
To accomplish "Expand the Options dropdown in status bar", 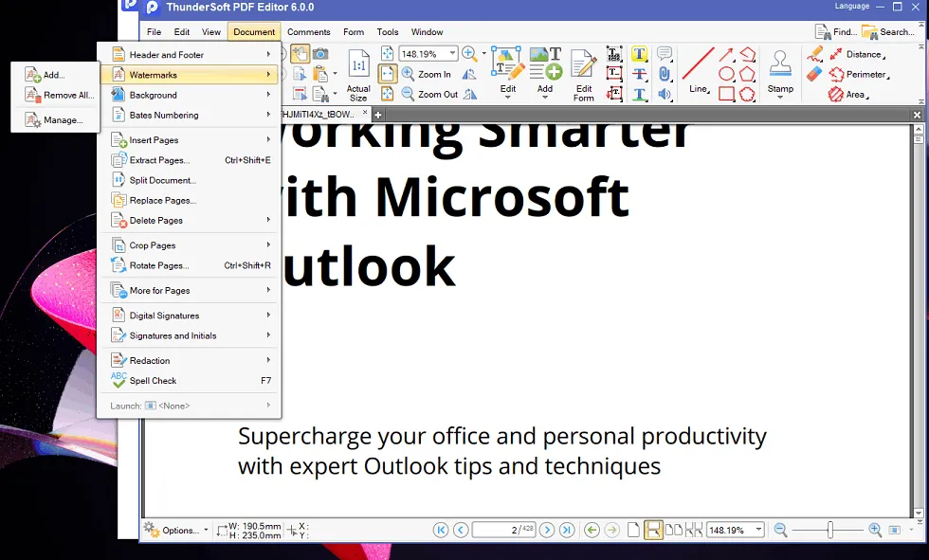I will pyautogui.click(x=174, y=531).
